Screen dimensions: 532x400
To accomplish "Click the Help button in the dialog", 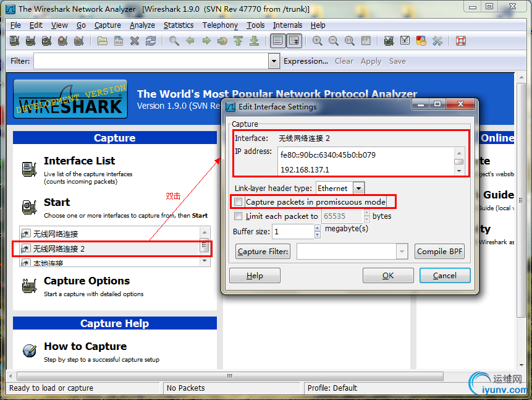I will [255, 275].
